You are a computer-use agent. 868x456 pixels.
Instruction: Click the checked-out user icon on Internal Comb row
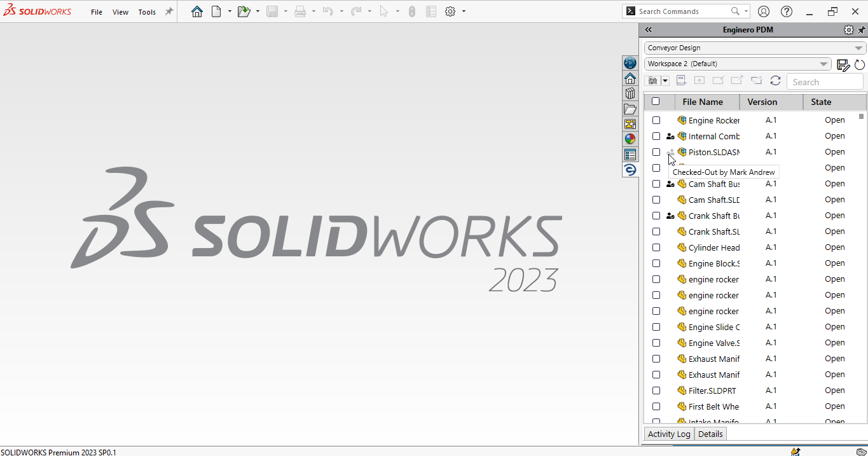670,136
